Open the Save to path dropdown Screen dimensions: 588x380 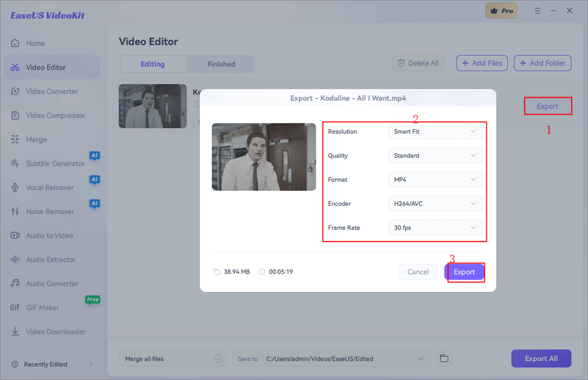click(x=421, y=359)
